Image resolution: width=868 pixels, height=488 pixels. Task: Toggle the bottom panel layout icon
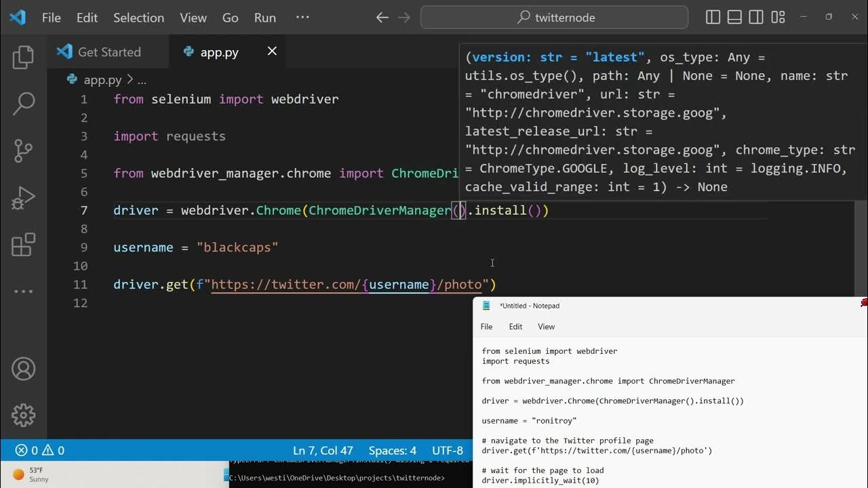coord(734,18)
